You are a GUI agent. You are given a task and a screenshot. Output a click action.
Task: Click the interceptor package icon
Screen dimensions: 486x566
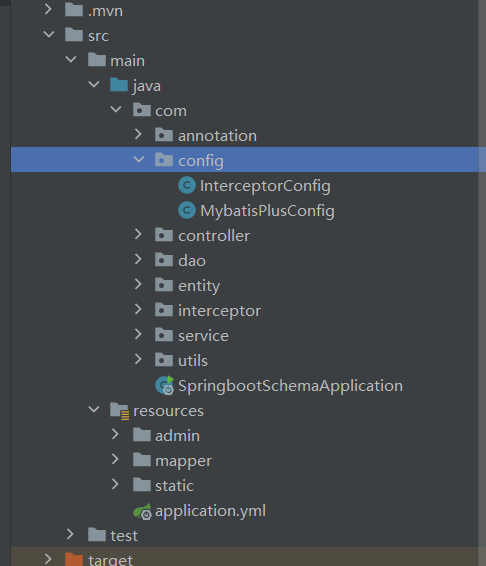164,310
